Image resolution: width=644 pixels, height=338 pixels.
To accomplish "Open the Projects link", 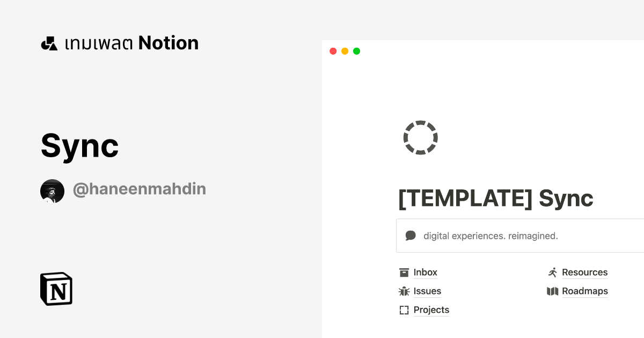I will 431,310.
